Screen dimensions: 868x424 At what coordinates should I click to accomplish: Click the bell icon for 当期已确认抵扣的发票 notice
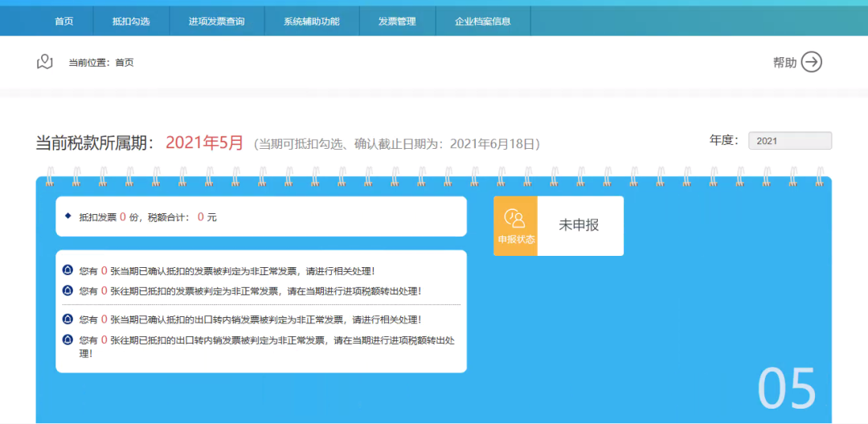pos(68,271)
